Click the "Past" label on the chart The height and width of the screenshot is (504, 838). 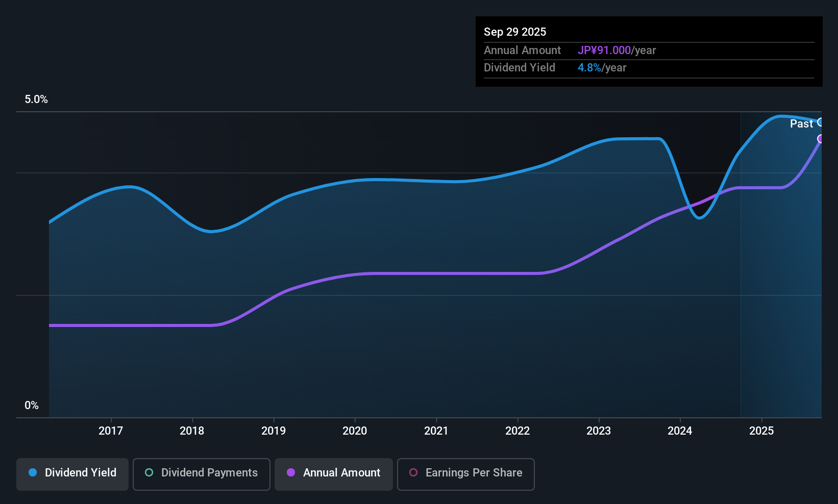801,124
